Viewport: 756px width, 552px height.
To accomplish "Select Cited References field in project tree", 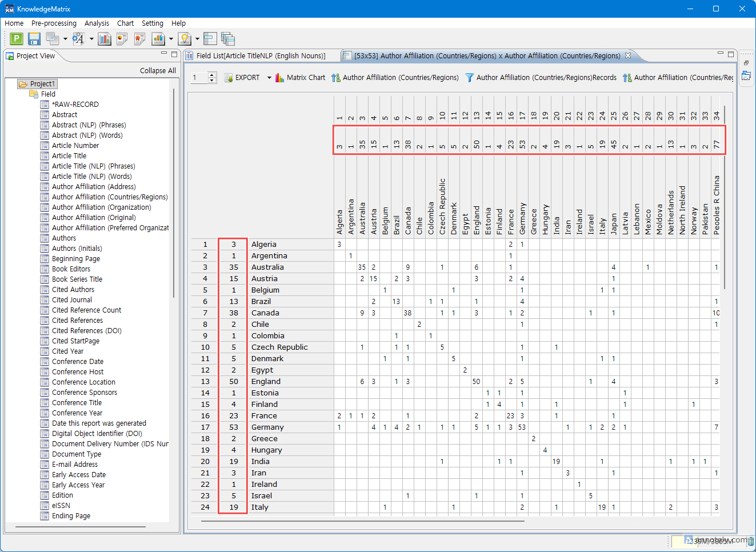I will pyautogui.click(x=77, y=321).
